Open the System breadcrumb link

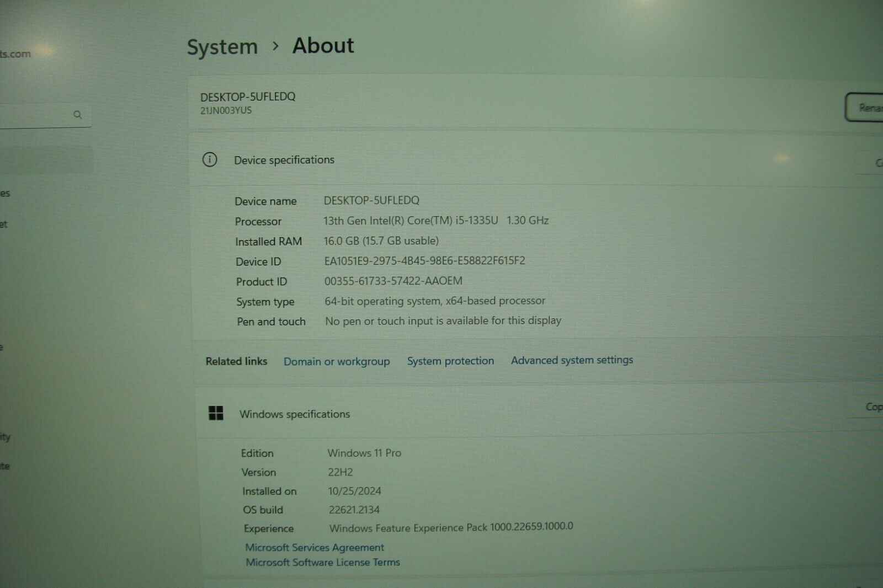pyautogui.click(x=222, y=47)
